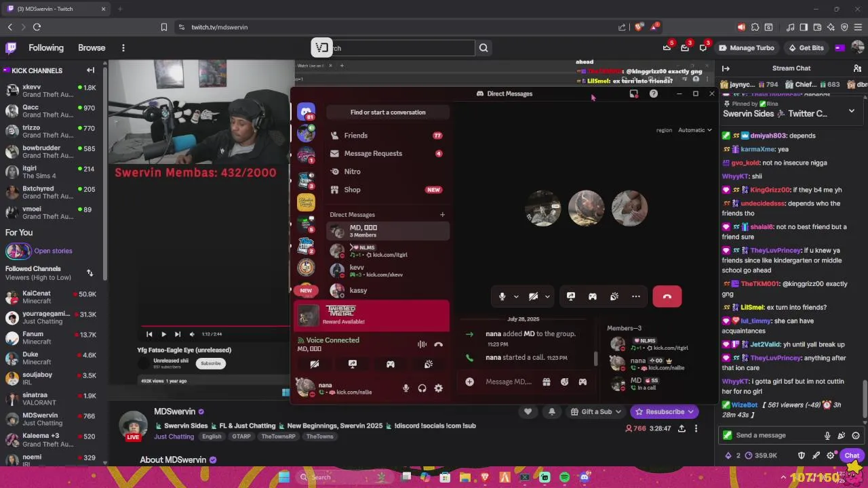Viewport: 868px width, 488px height.
Task: Hang up the Discord call red button
Action: [x=667, y=296]
